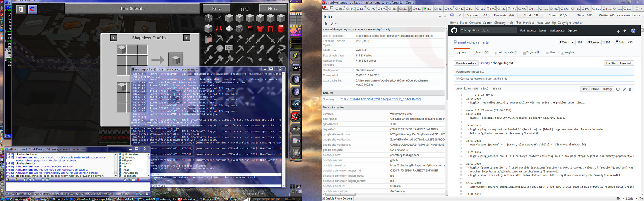
Task: Click the red X icon in the chat toolbar
Action: (x=138, y=180)
